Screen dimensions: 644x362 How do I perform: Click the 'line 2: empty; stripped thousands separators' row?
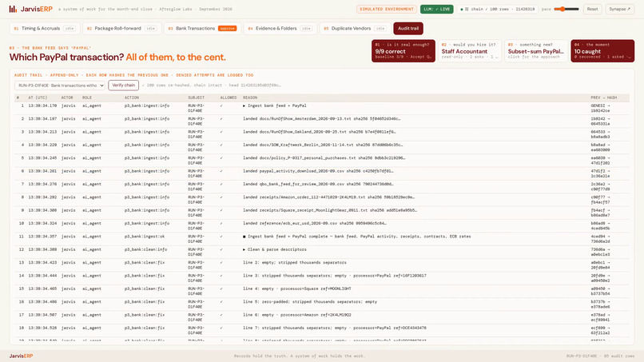(x=322, y=265)
